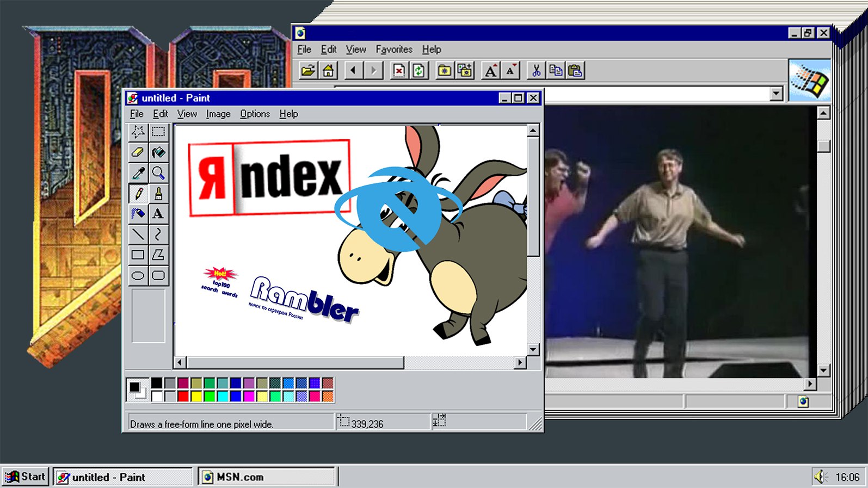868x488 pixels.
Task: Pick the black swatch in the palette
Action: coord(157,383)
